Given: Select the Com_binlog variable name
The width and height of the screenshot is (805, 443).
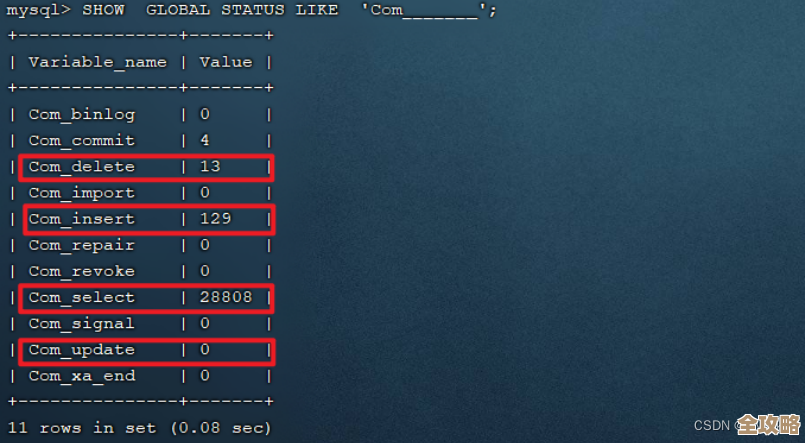Looking at the screenshot, I should tap(81, 114).
